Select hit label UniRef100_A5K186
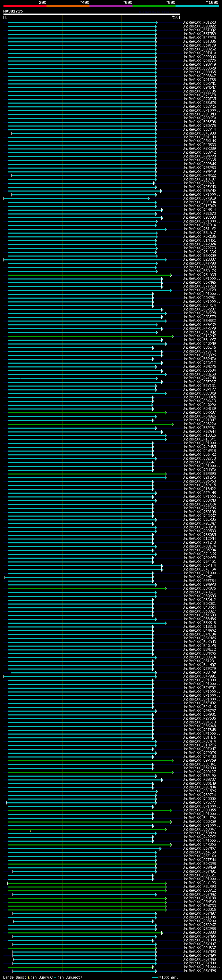This screenshot has height=980, width=222. pos(199,236)
